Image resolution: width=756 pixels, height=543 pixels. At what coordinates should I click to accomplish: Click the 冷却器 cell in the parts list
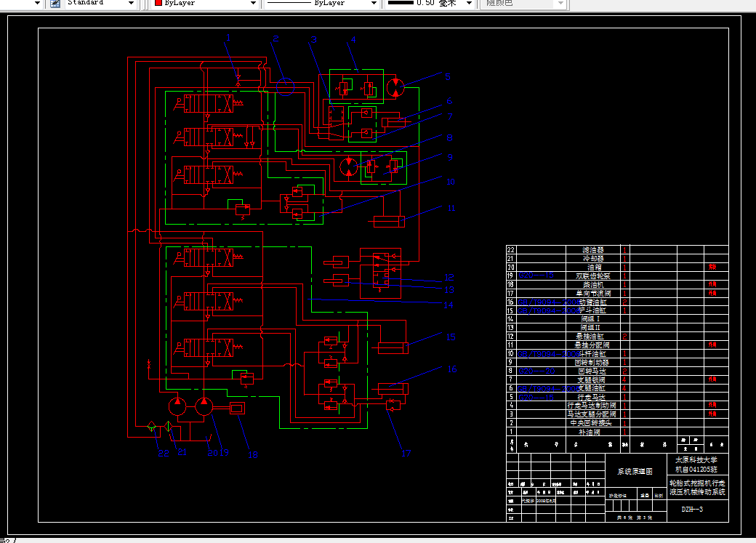pyautogui.click(x=592, y=259)
